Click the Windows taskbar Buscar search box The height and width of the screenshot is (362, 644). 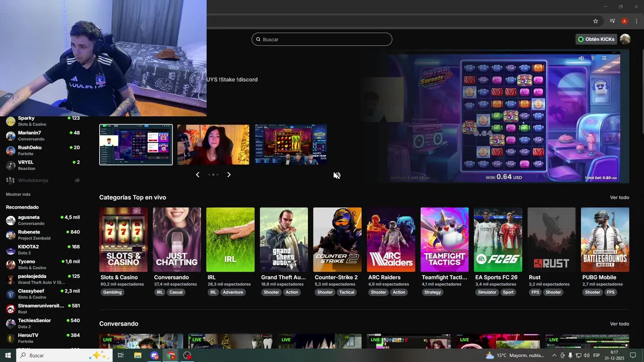pyautogui.click(x=64, y=355)
